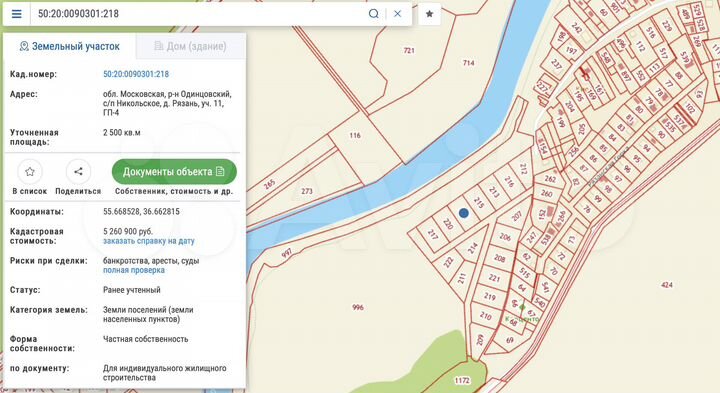
Task: Click the В список label
Action: [30, 191]
